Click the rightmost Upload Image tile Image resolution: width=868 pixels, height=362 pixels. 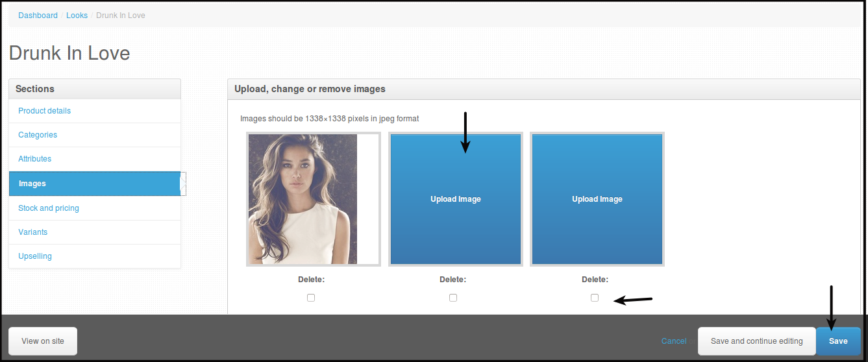pos(597,199)
